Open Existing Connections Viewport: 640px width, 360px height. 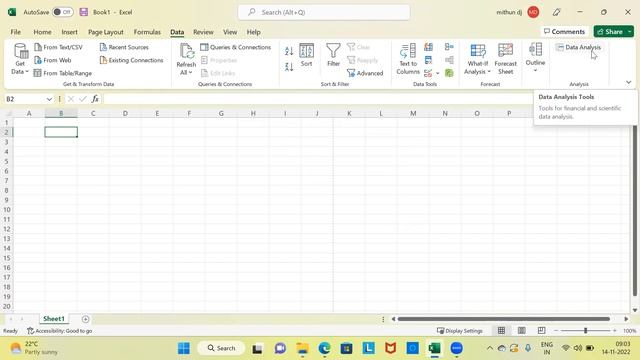click(131, 60)
